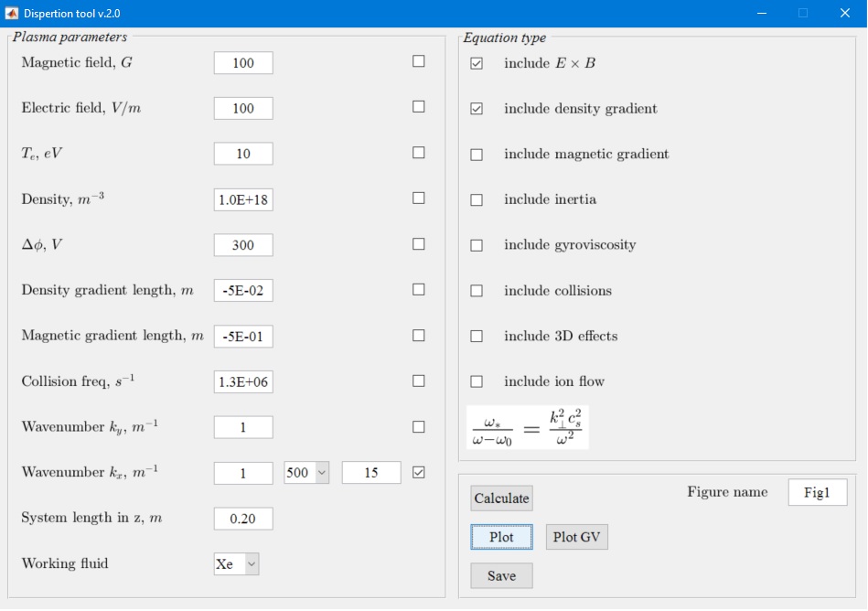Click the MATLAB icon in title bar
The height and width of the screenshot is (611, 868).
tap(12, 13)
